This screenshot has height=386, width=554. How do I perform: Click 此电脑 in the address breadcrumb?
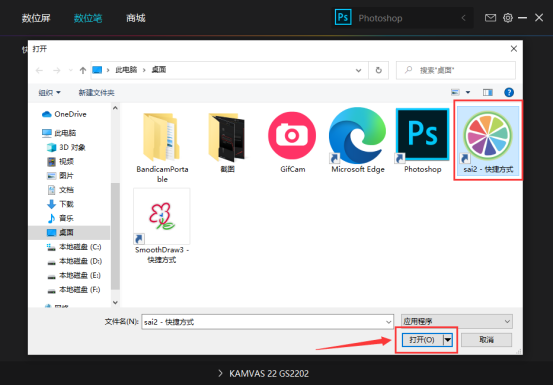pos(126,70)
